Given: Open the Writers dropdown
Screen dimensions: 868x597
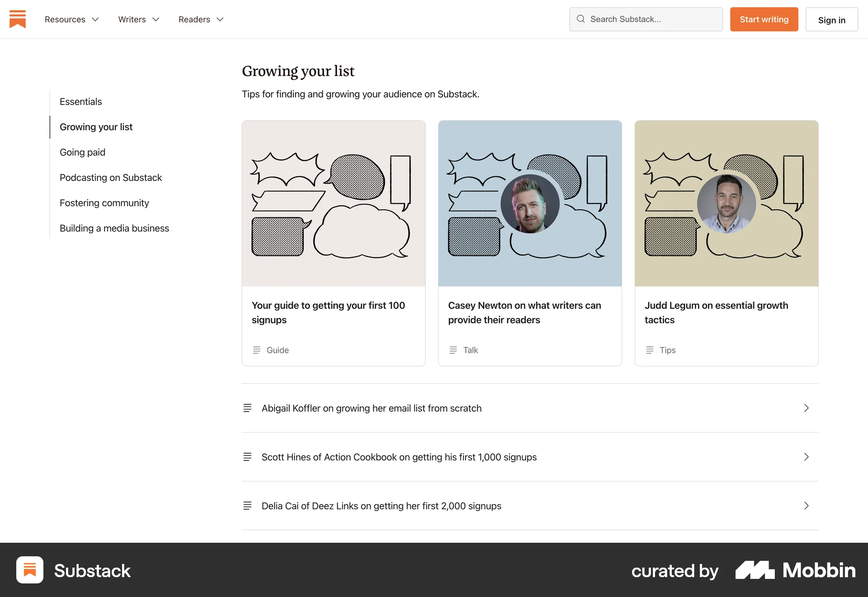Looking at the screenshot, I should [x=138, y=19].
